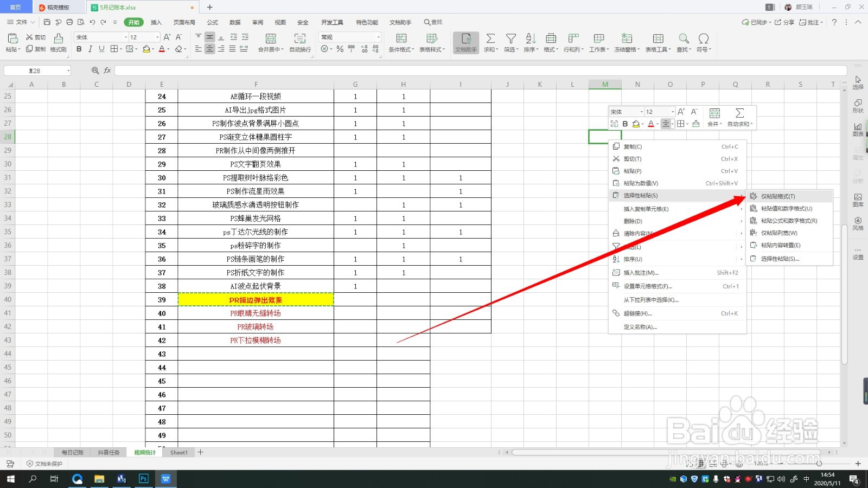
Task: Open the Shape (形状) sidebar panel
Action: click(x=858, y=106)
